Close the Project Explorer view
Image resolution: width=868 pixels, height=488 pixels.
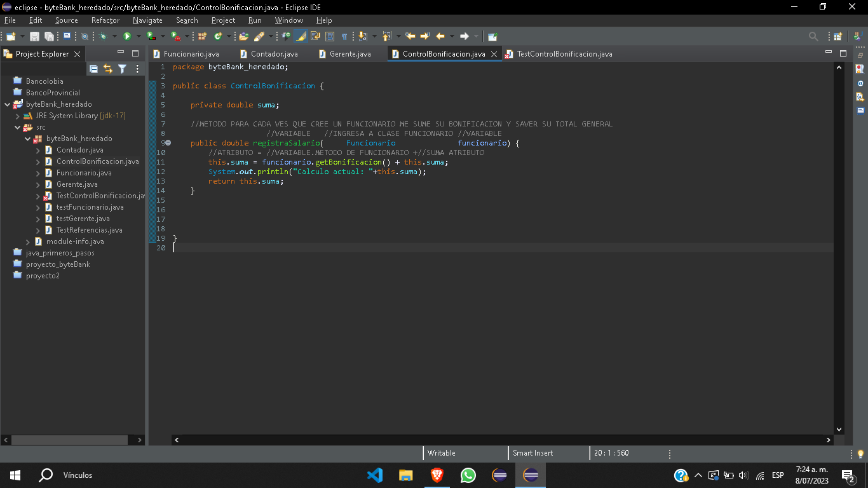pos(78,54)
